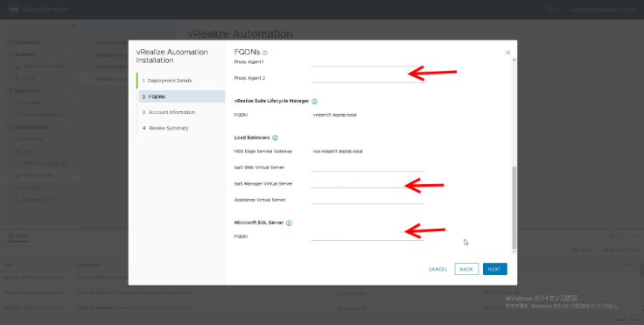Expand Tasks panel to full view
The image size is (644, 325).
pyautogui.click(x=623, y=237)
